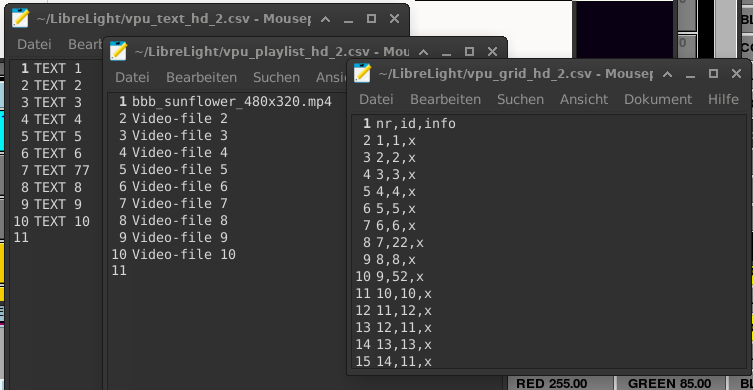Open Bearbeiten menu in vpu_playlist_hd_2.csv window
Viewport: 753px width, 390px height.
[x=201, y=77]
